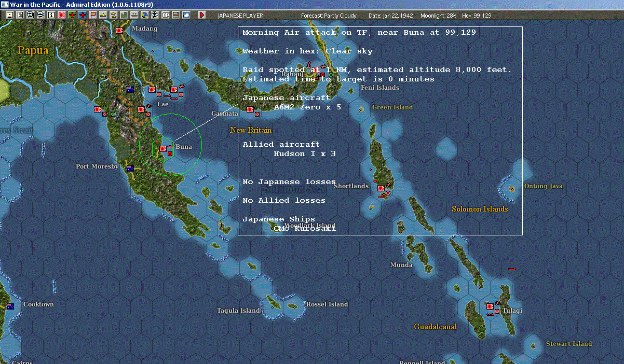Click the cloud weather toolbar icon
Viewport: 624px width, 364px height.
click(x=186, y=16)
